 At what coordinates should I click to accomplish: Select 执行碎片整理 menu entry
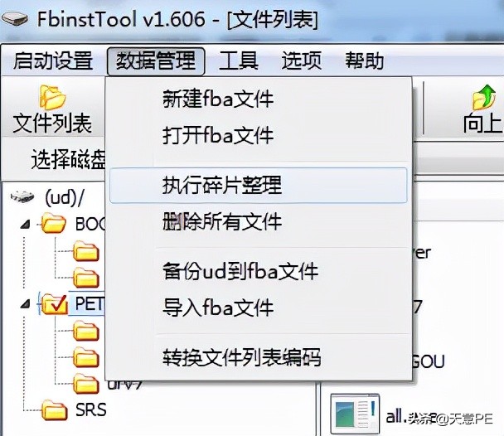(258, 185)
